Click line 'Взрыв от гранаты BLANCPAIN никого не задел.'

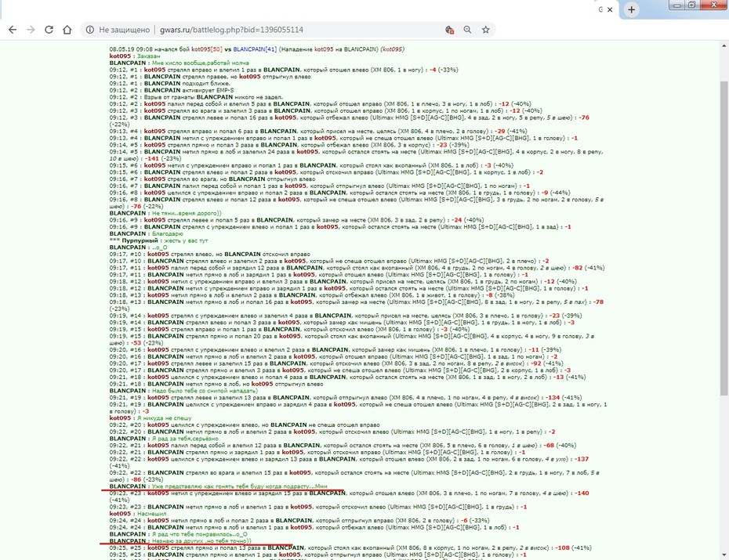(196, 97)
